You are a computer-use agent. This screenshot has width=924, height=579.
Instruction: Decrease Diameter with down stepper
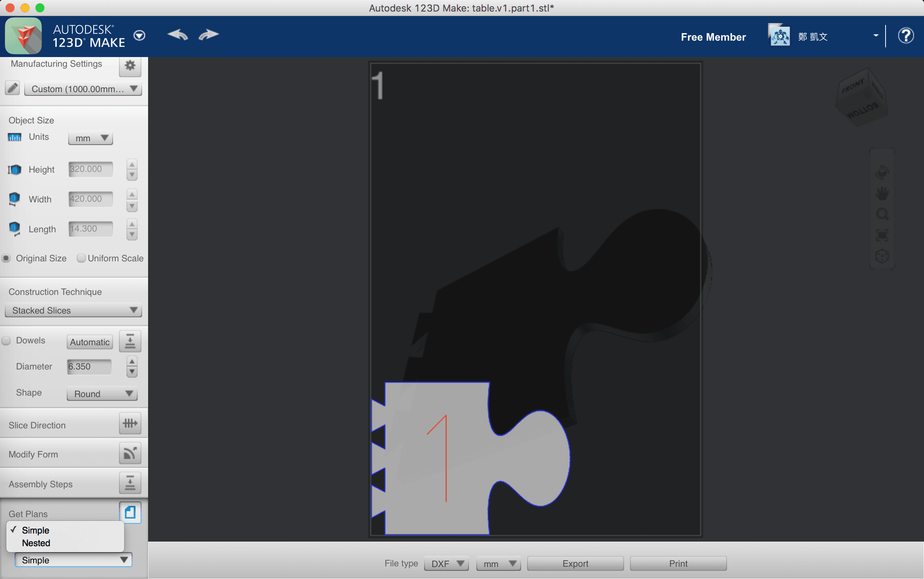132,372
